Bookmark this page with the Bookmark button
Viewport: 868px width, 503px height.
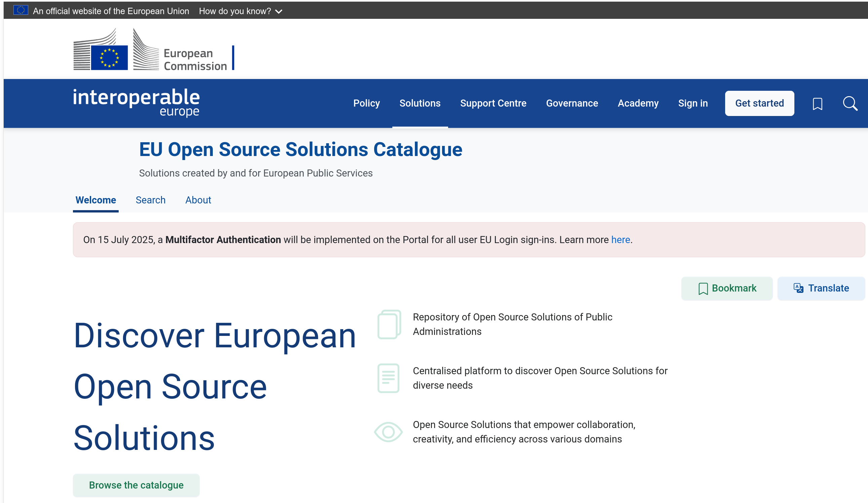click(x=727, y=288)
